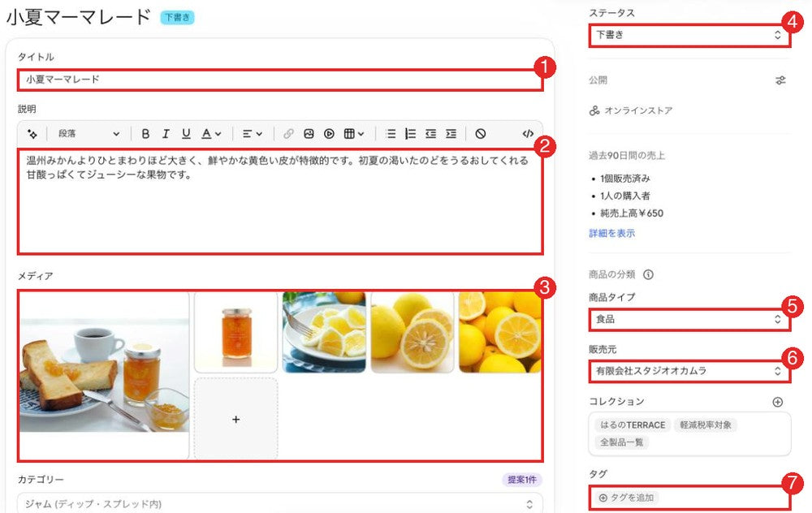Click the 提案1件 suggestion badge

pos(522,480)
